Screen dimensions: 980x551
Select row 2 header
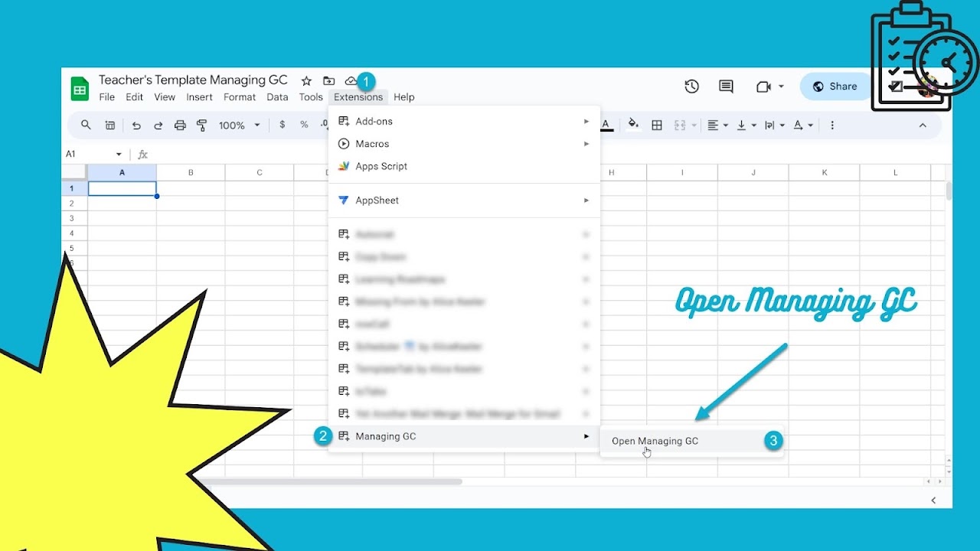(74, 204)
